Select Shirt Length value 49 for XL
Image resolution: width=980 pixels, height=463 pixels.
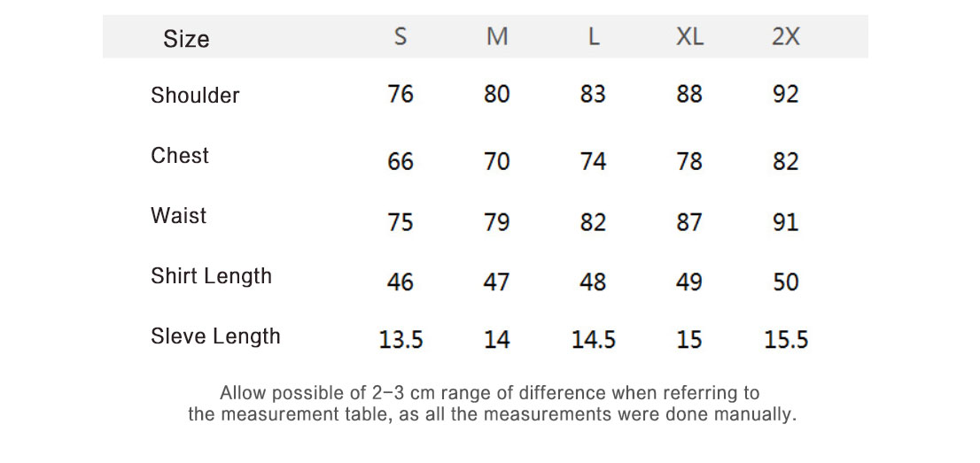(x=689, y=282)
